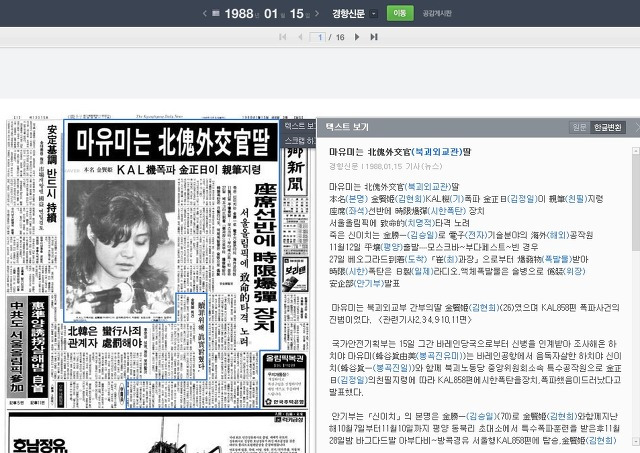
Task: Go to the next newspaper page
Action: click(x=357, y=37)
